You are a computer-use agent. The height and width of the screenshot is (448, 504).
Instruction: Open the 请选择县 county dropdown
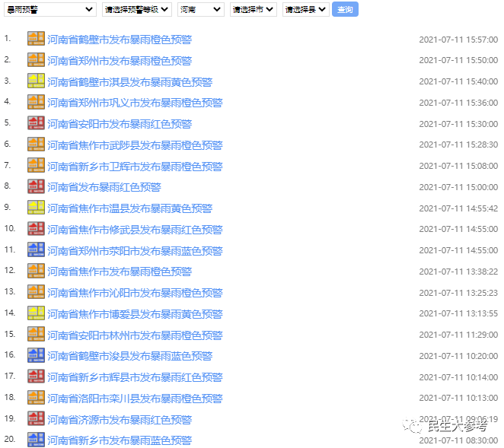(306, 10)
